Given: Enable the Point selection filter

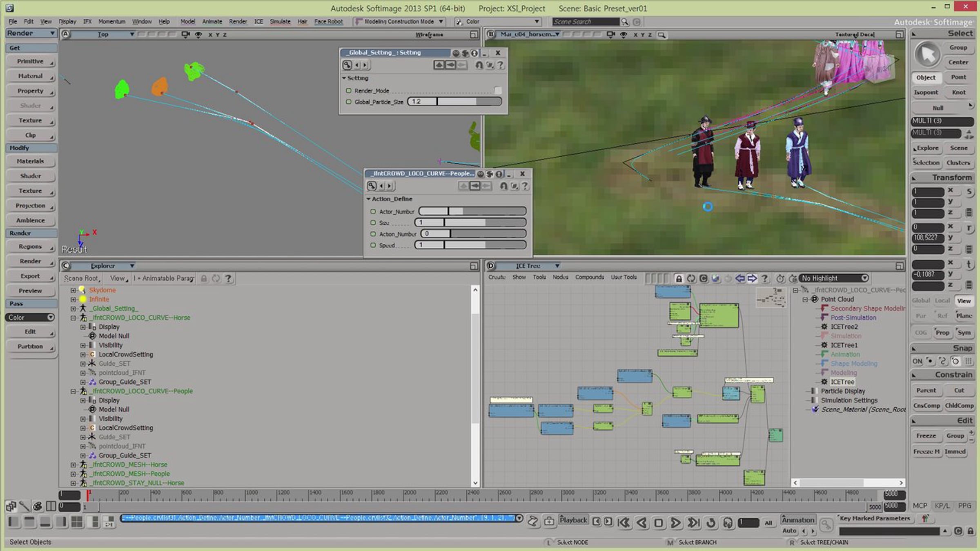Looking at the screenshot, I should pyautogui.click(x=958, y=77).
